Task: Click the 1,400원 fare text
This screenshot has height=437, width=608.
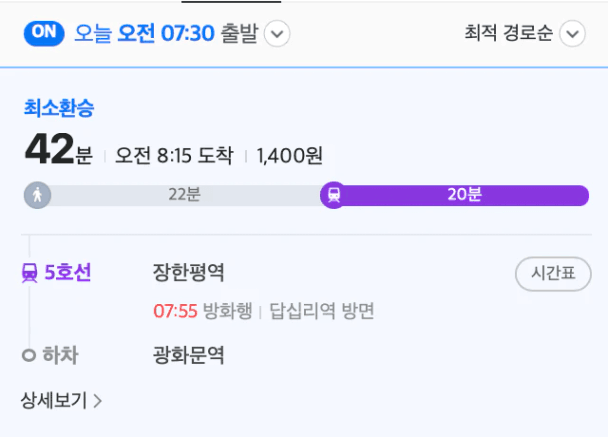Action: coord(289,156)
